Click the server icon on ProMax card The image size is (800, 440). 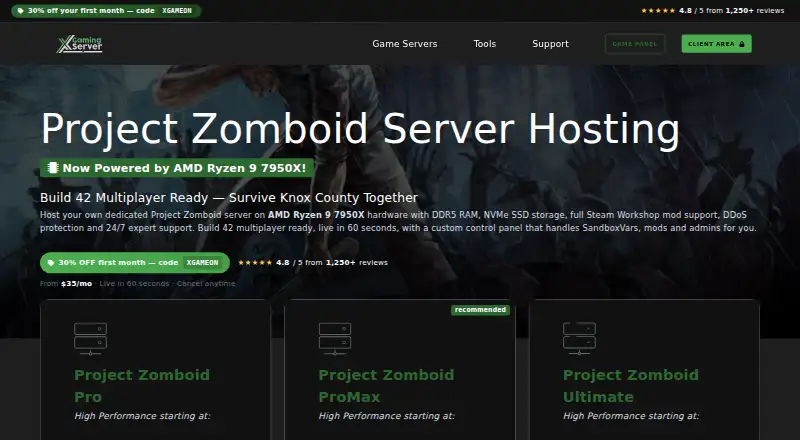coord(335,338)
